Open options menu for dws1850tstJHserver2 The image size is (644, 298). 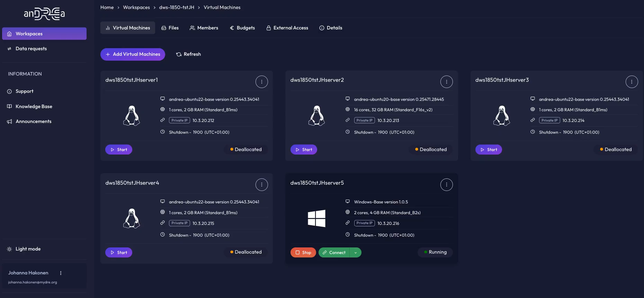[447, 82]
